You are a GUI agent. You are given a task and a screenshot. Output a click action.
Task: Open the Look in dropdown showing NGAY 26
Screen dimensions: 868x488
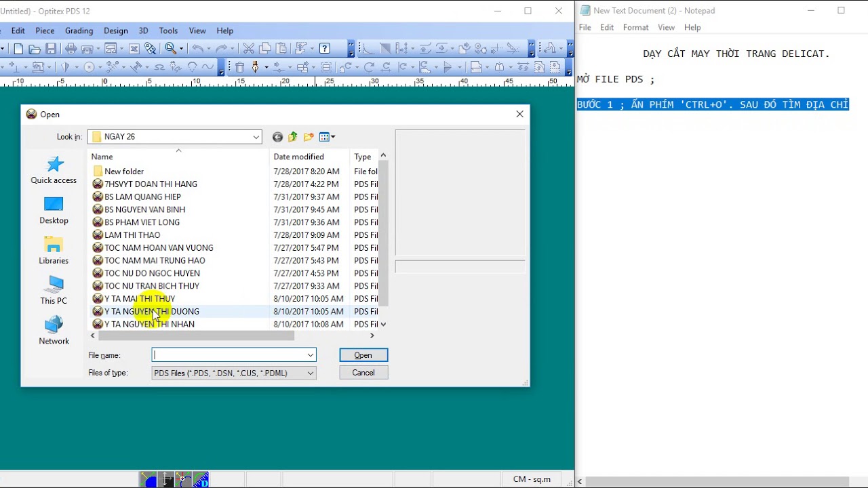point(257,136)
